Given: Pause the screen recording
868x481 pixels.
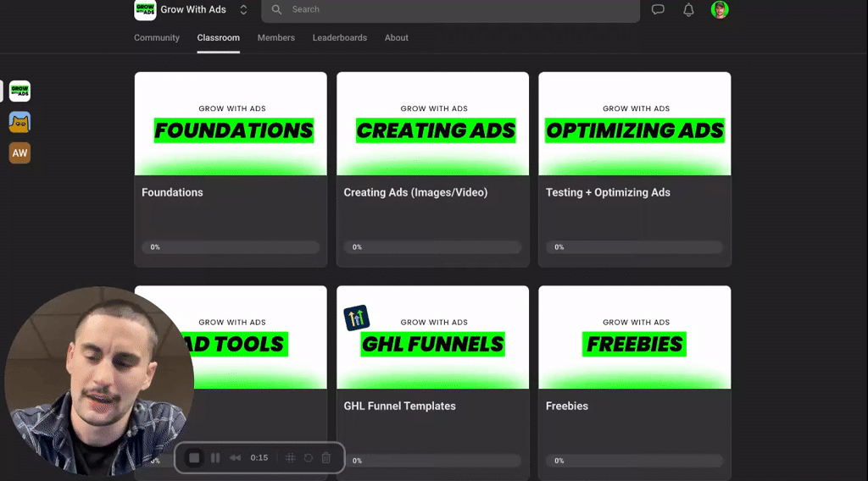Looking at the screenshot, I should pos(215,458).
